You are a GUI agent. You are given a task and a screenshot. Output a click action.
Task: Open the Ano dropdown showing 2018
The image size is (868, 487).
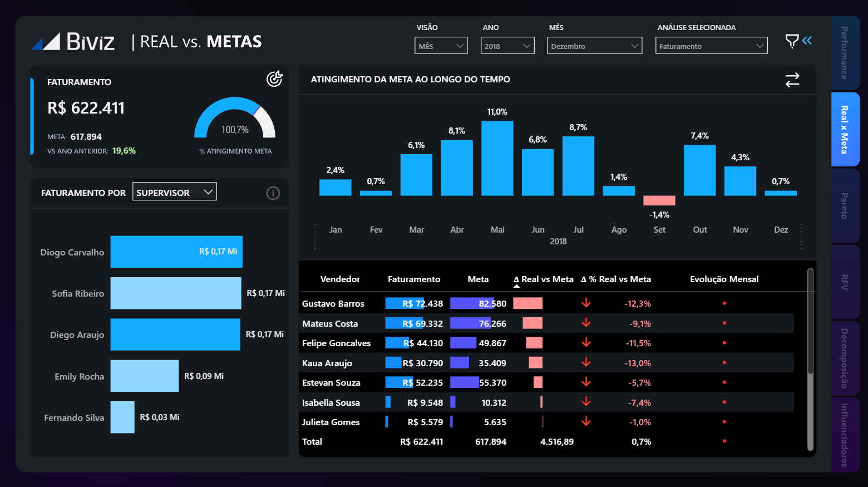[507, 46]
